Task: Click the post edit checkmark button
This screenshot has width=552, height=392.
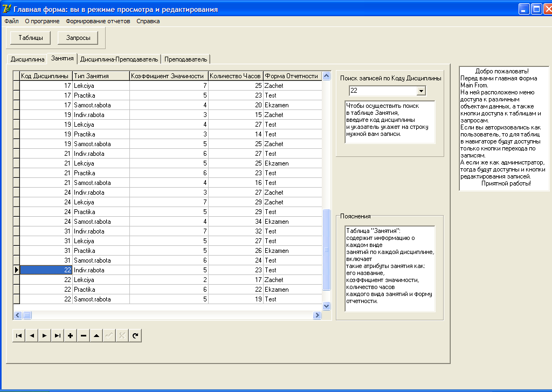Action: [109, 335]
